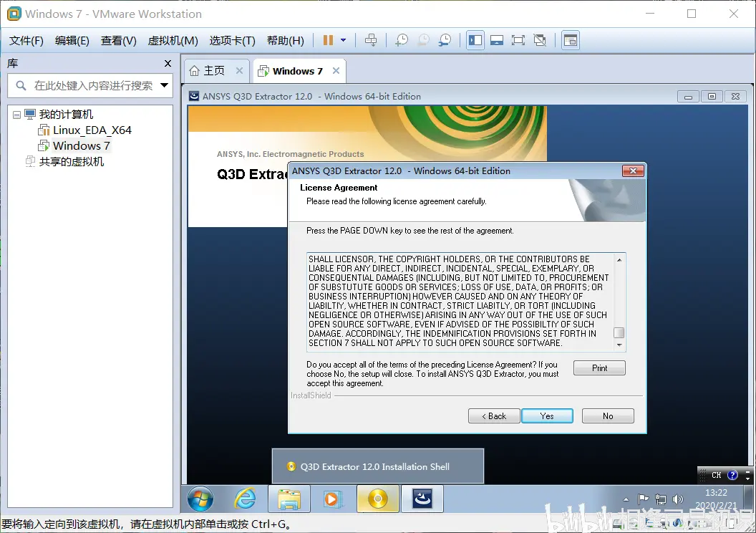
Task: Toggle the library sidebar view icon
Action: click(475, 41)
